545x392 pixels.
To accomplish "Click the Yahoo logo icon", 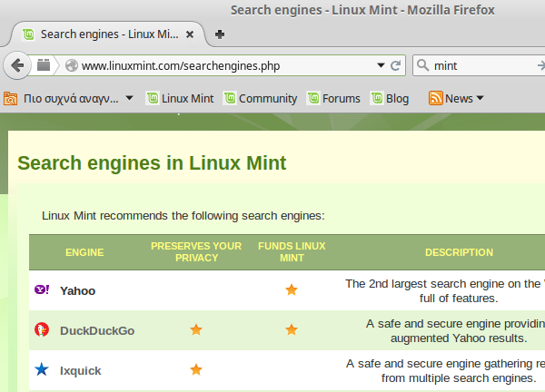I will [x=42, y=289].
